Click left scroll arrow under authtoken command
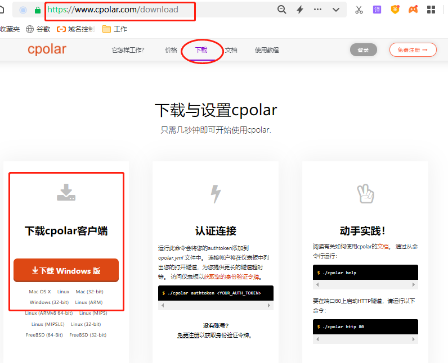This screenshot has height=363, width=448. click(163, 305)
